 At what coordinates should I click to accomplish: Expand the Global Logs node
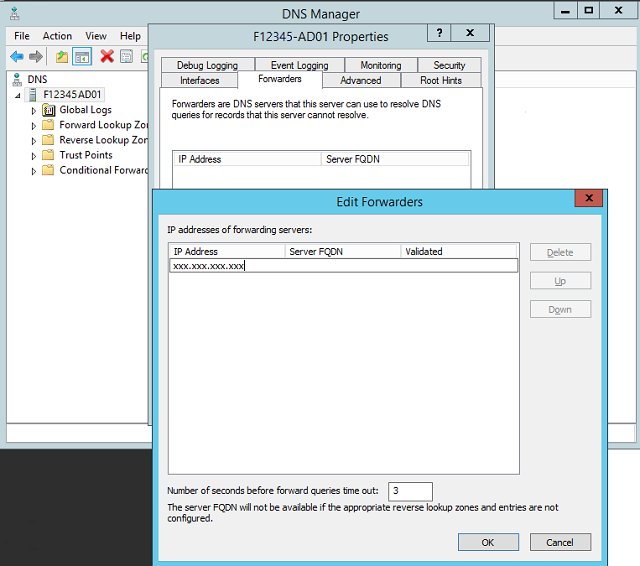[33, 111]
